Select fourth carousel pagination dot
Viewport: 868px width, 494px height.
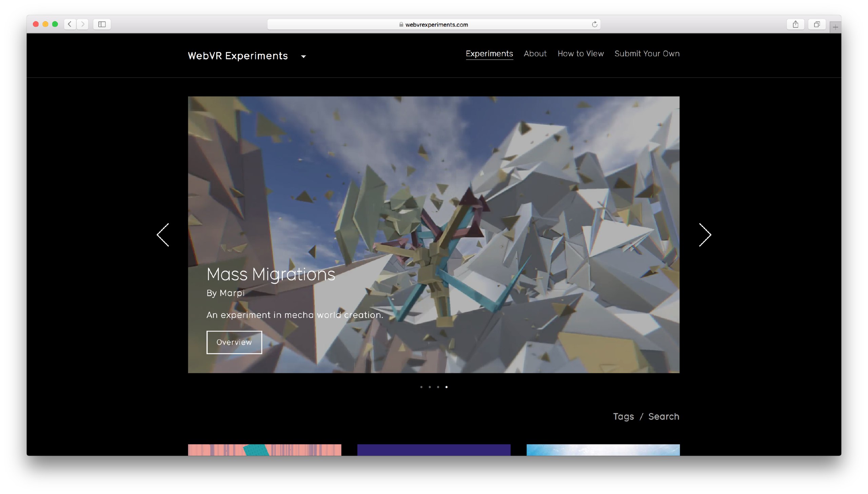[447, 387]
